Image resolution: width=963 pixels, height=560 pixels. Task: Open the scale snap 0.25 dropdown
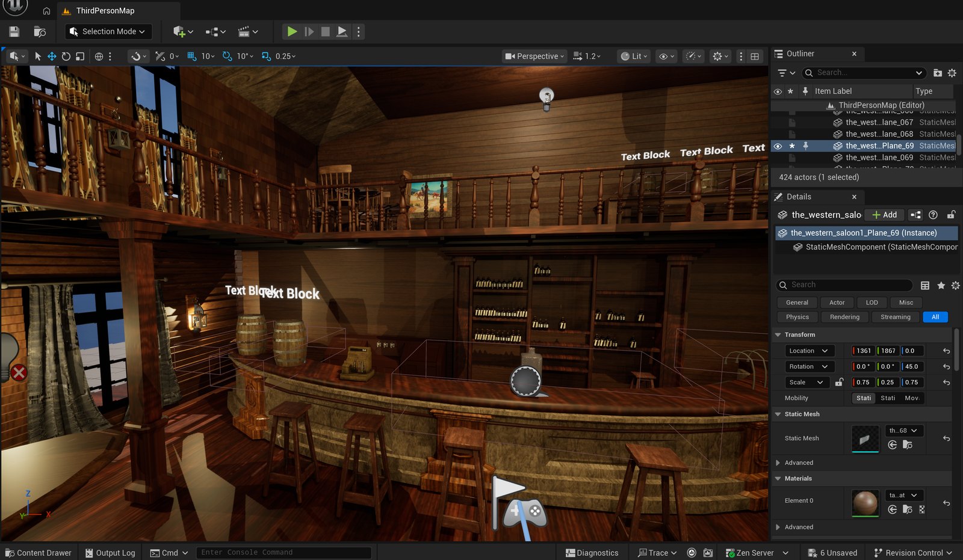tap(285, 56)
